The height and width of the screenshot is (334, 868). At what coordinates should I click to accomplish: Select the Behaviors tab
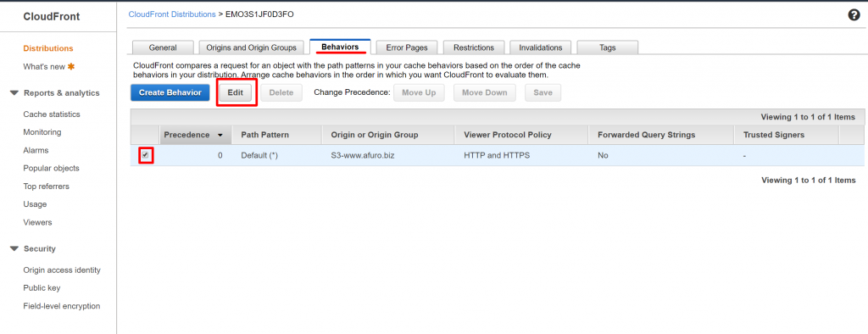[x=340, y=47]
